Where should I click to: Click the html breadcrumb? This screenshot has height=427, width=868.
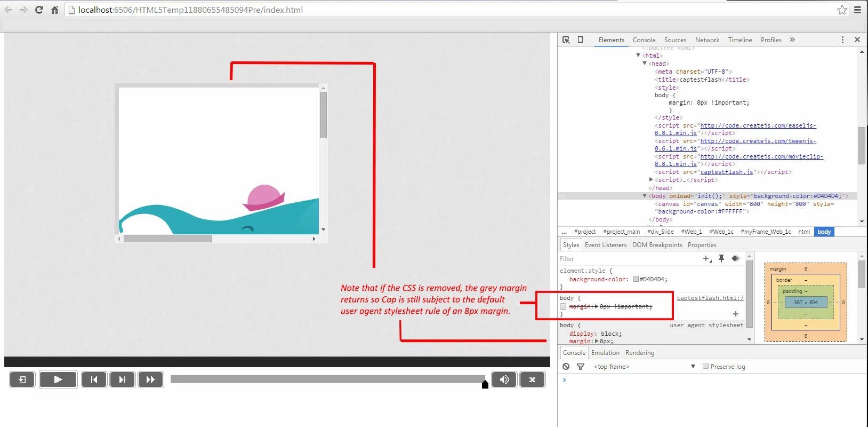(804, 232)
